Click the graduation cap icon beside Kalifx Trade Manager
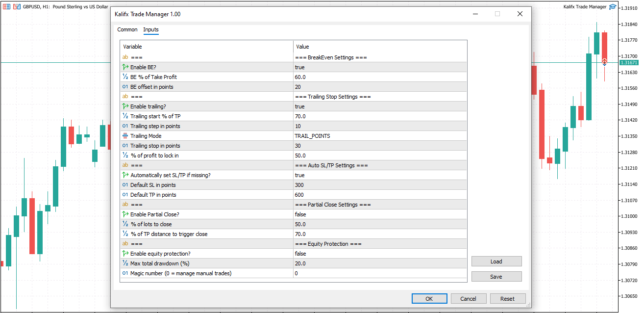 (612, 7)
